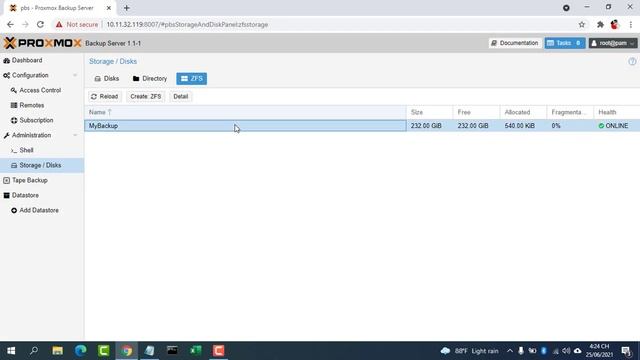Screen dimensions: 640x360
Task: Sort by the Health column header
Action: [617, 112]
